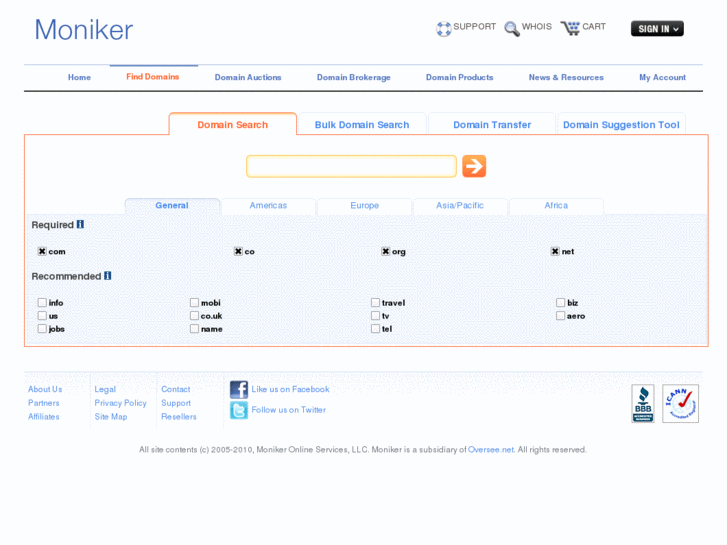Click the Facebook logo icon
Viewport: 727px width, 545px height.
(239, 390)
